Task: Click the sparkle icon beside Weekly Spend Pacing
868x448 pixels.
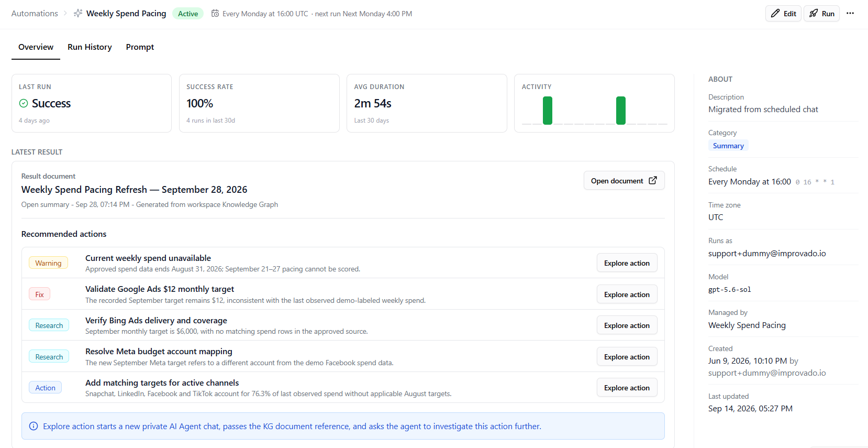Action: click(x=78, y=13)
